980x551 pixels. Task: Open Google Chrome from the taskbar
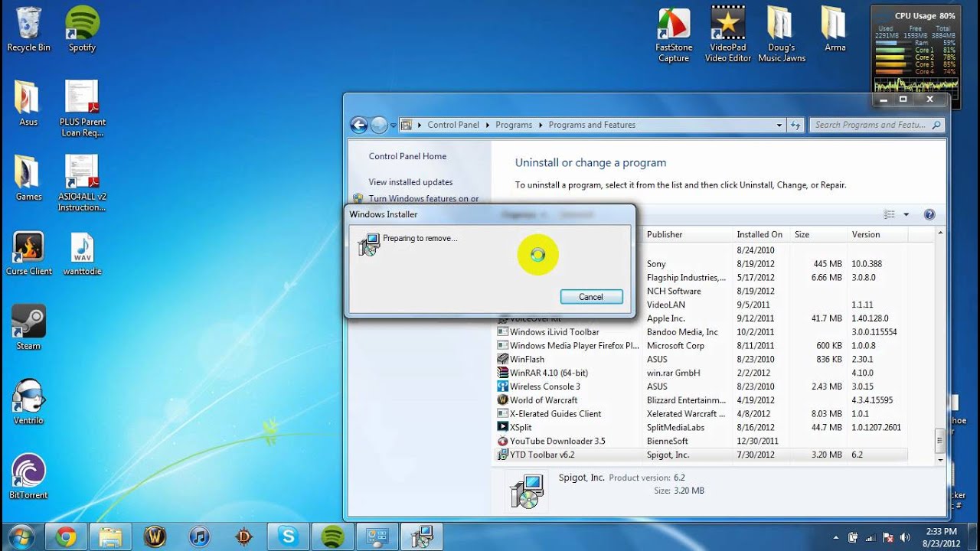point(66,536)
